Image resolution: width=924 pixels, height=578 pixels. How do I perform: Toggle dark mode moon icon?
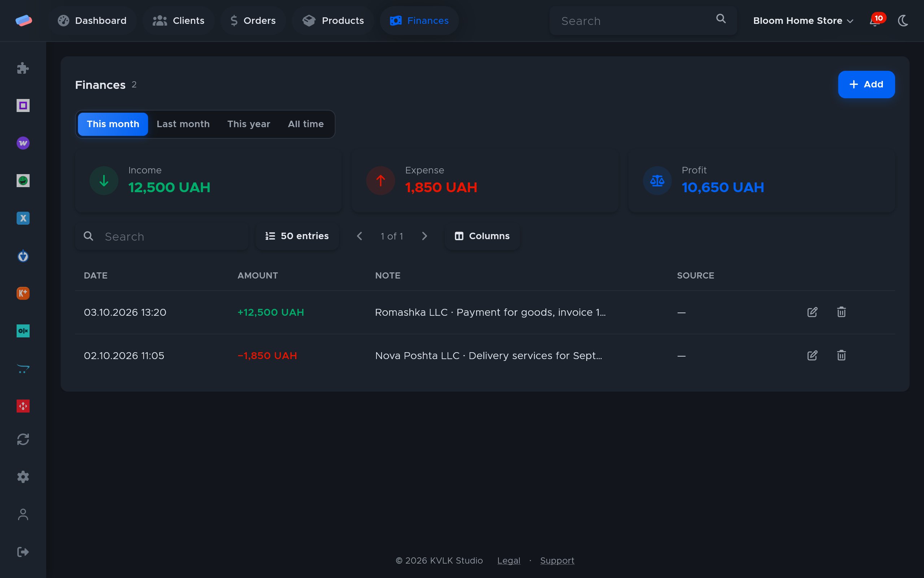(903, 21)
